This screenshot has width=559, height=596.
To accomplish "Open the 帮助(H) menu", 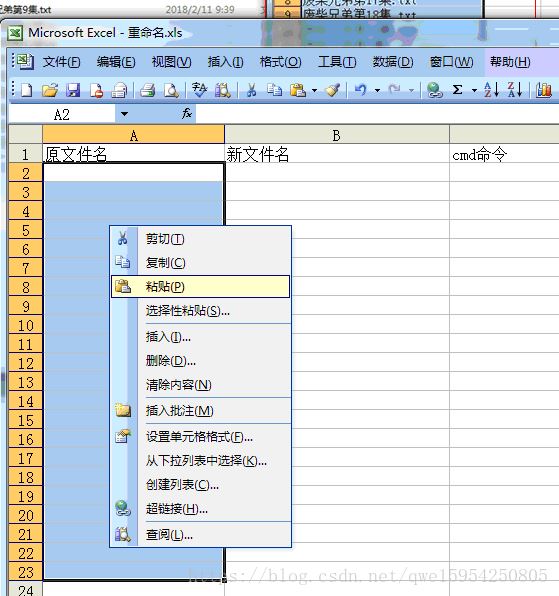I will click(510, 62).
